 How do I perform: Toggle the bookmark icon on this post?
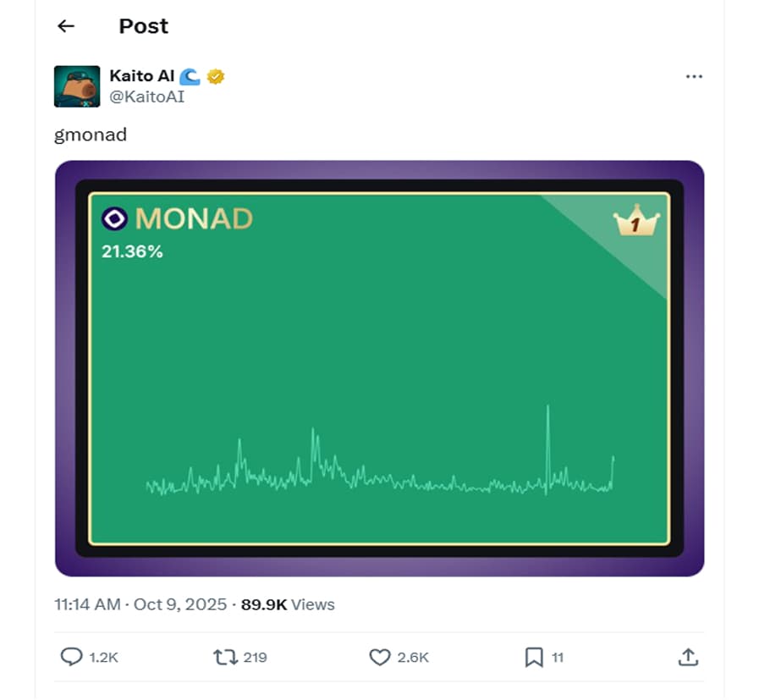(x=534, y=657)
